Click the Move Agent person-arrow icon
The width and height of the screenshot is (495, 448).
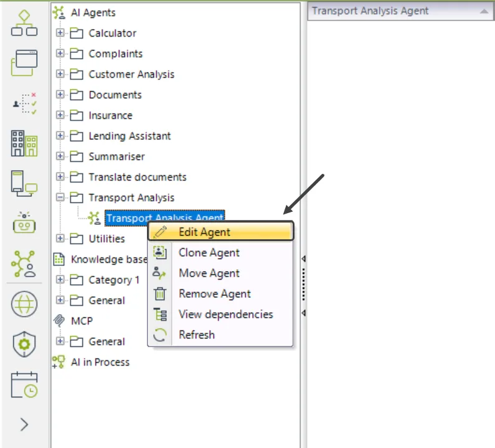159,273
